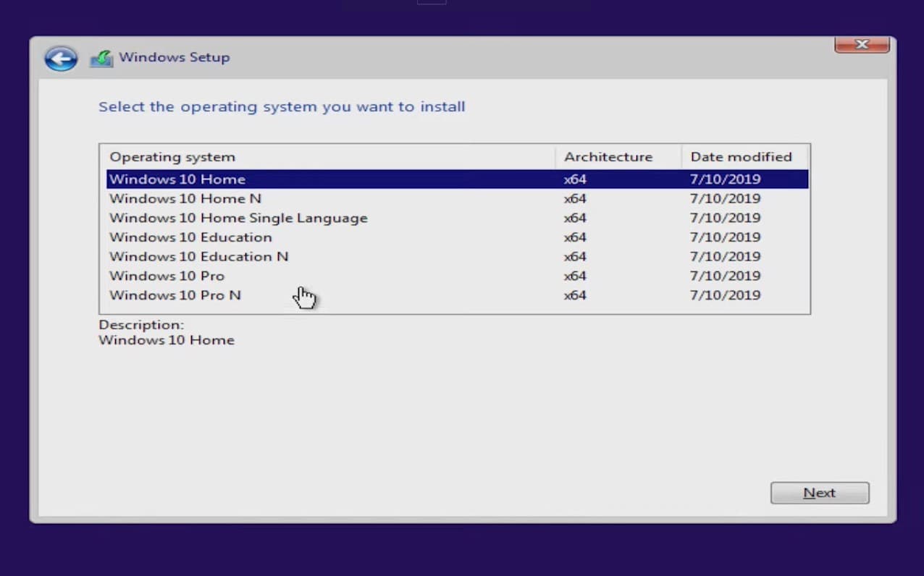Pick the Windows 10 Education entry

(190, 237)
